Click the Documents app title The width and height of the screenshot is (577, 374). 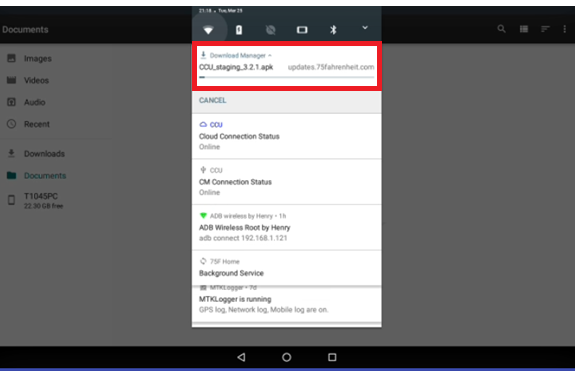tap(25, 29)
